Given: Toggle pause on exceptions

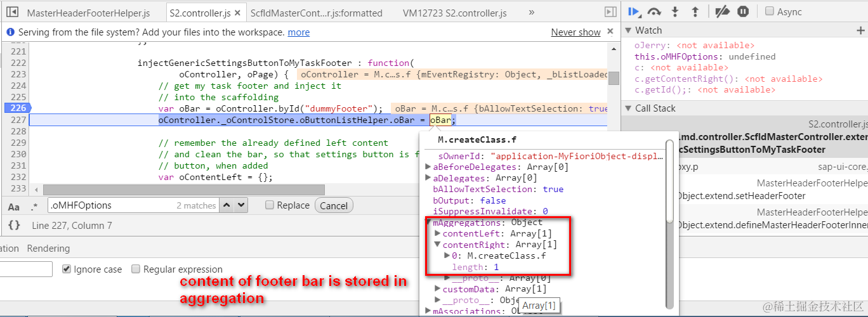Looking at the screenshot, I should tap(743, 11).
